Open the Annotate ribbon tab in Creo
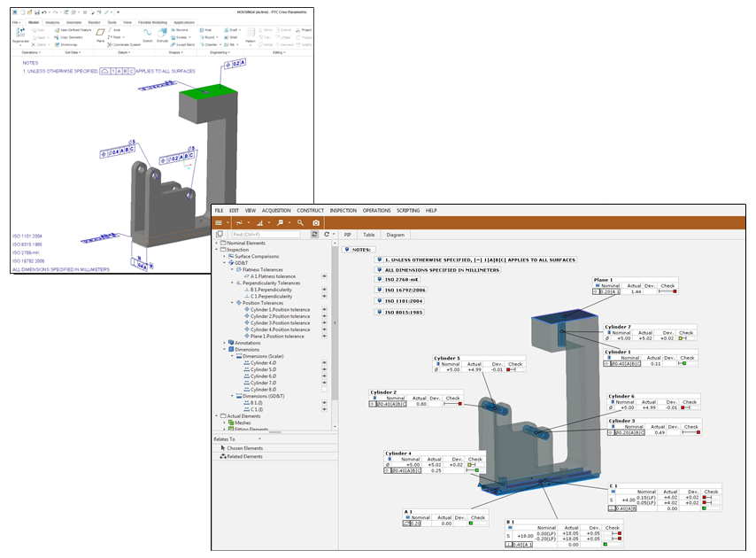Viewport: 756px width, 558px height. 73,22
